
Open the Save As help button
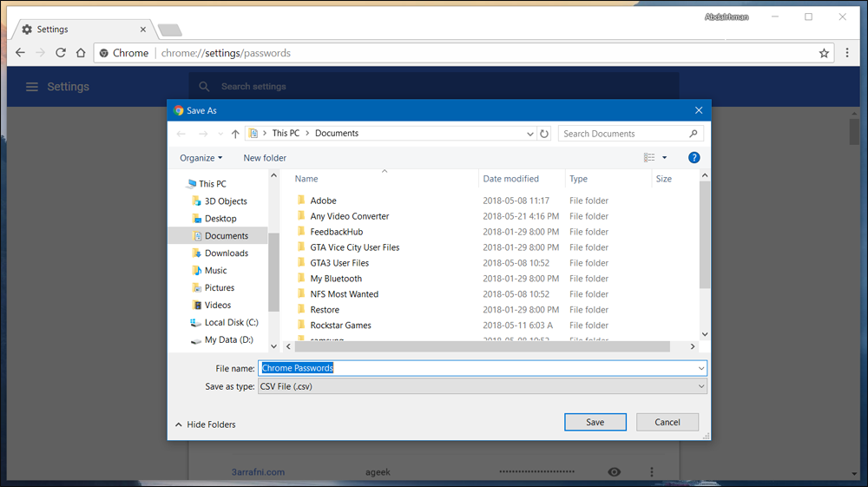click(x=694, y=158)
